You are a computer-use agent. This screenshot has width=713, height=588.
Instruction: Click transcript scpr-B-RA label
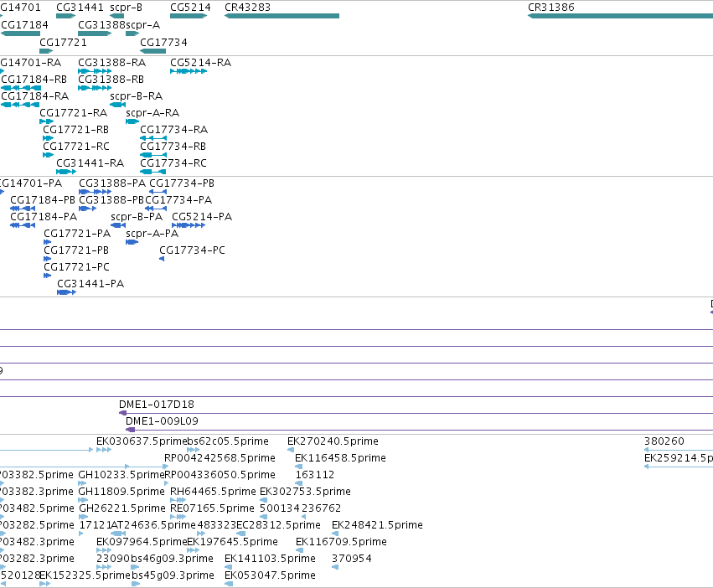coord(136,96)
